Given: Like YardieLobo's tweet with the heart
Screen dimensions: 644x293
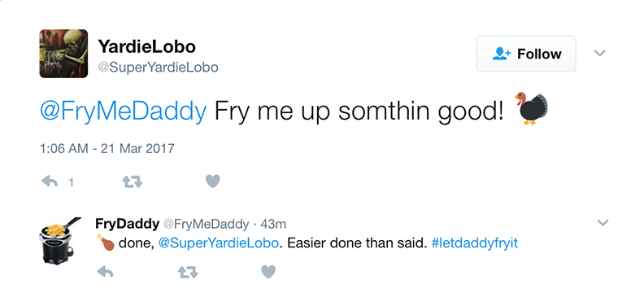Looking at the screenshot, I should pos(213,181).
